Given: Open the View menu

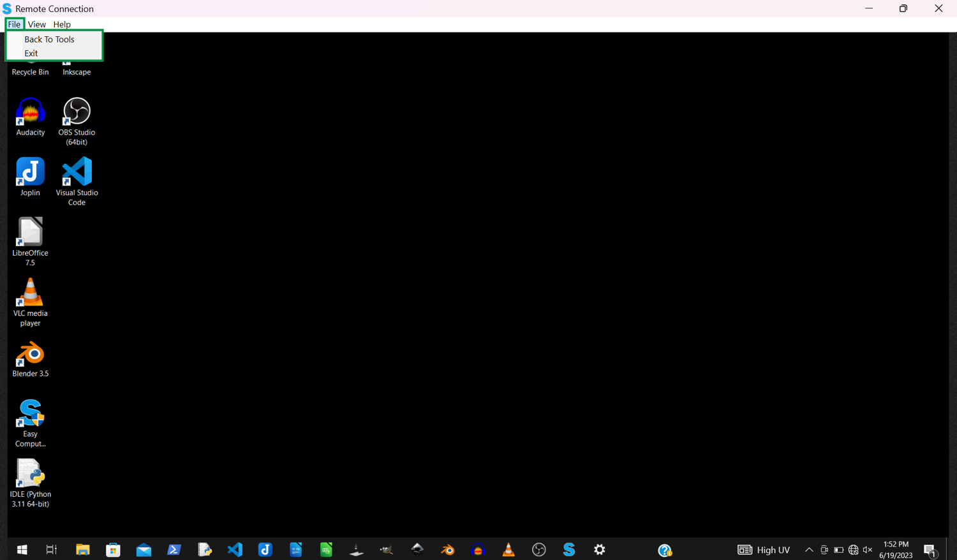Looking at the screenshot, I should [36, 24].
